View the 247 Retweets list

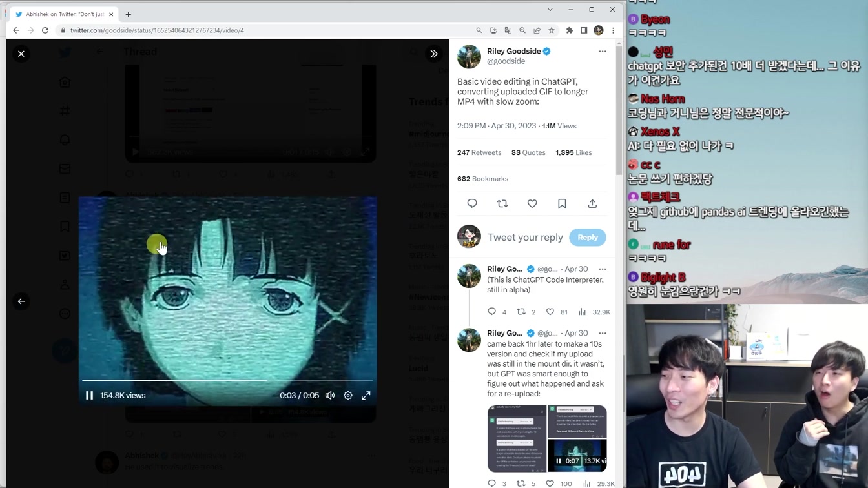click(x=479, y=152)
